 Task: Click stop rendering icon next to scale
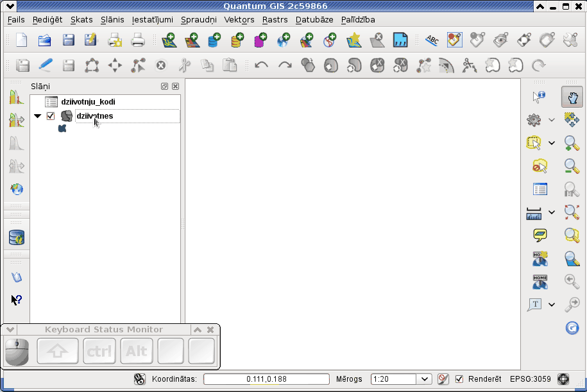click(443, 379)
